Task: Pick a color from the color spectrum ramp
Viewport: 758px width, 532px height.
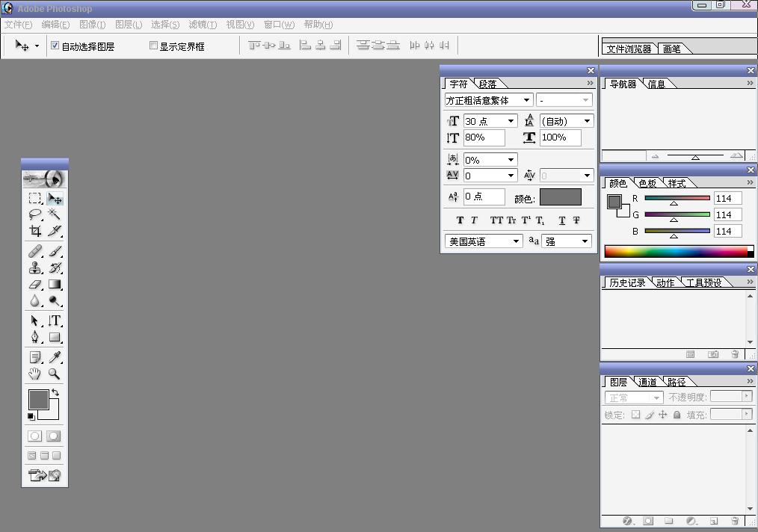Action: 676,251
